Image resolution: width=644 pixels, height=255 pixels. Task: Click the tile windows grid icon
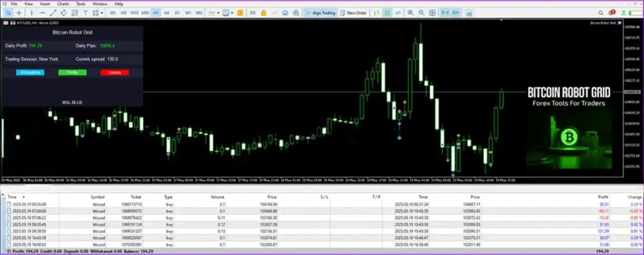click(432, 13)
